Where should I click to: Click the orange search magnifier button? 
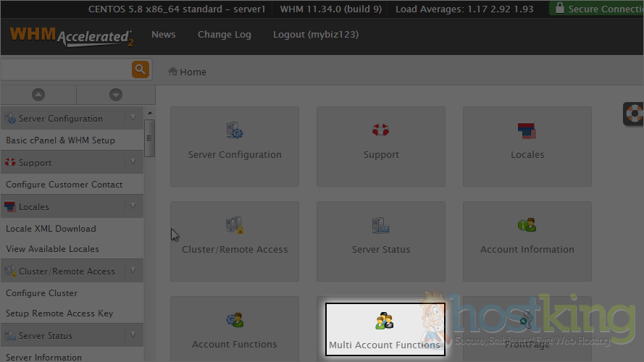click(x=141, y=70)
